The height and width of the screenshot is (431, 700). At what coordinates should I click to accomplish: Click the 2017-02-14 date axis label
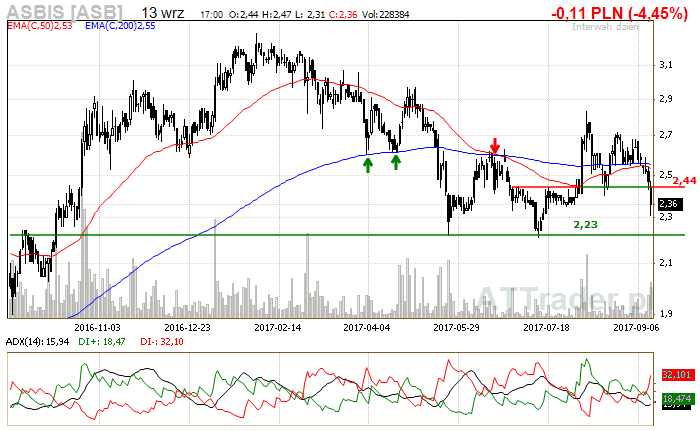coord(278,328)
